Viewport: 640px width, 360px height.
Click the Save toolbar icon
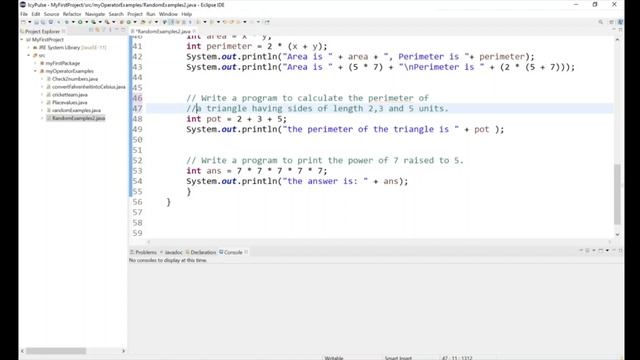(x=36, y=22)
